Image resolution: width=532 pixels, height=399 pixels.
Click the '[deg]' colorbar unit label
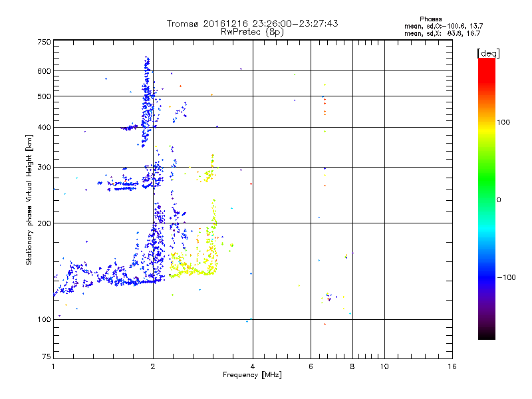point(488,53)
